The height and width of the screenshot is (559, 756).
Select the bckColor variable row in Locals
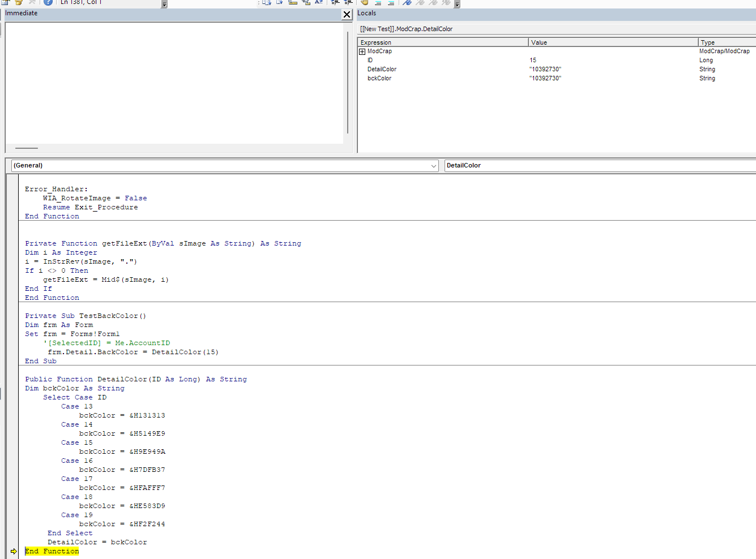[x=557, y=79]
